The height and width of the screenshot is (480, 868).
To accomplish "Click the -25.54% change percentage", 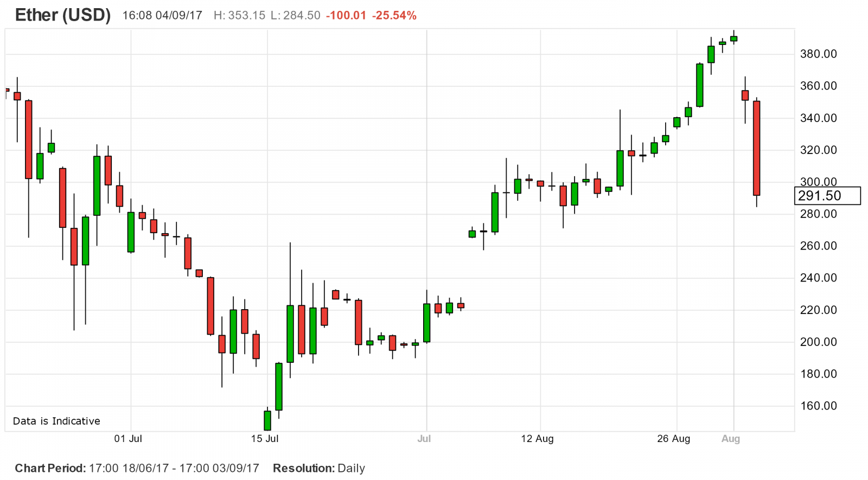I will click(x=394, y=16).
